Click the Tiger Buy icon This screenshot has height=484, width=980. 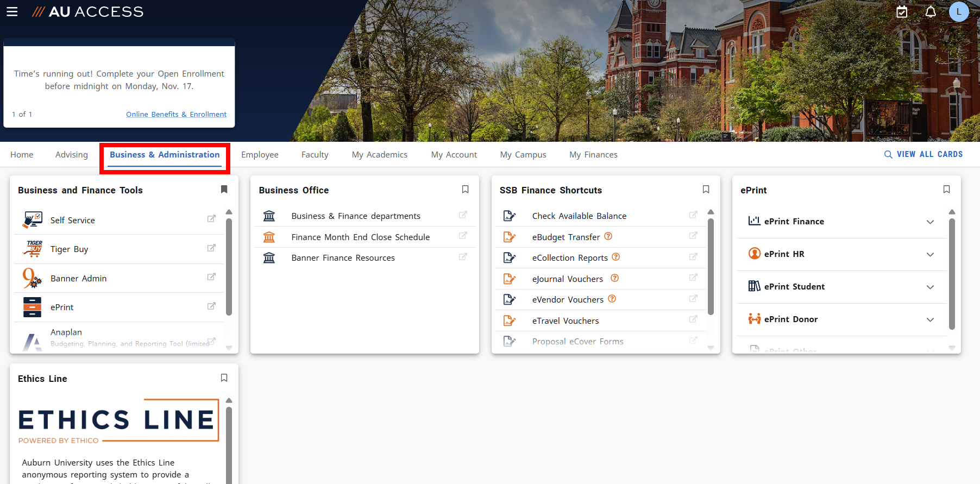(33, 249)
